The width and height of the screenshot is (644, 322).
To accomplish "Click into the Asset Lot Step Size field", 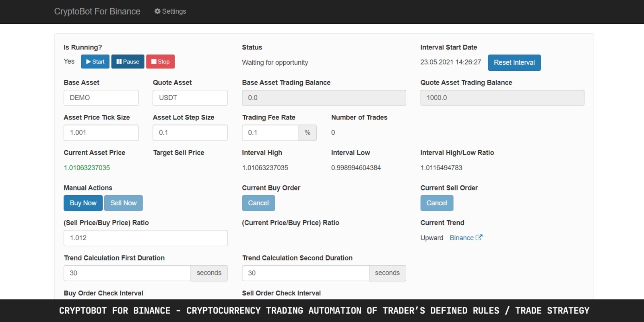I will click(190, 133).
